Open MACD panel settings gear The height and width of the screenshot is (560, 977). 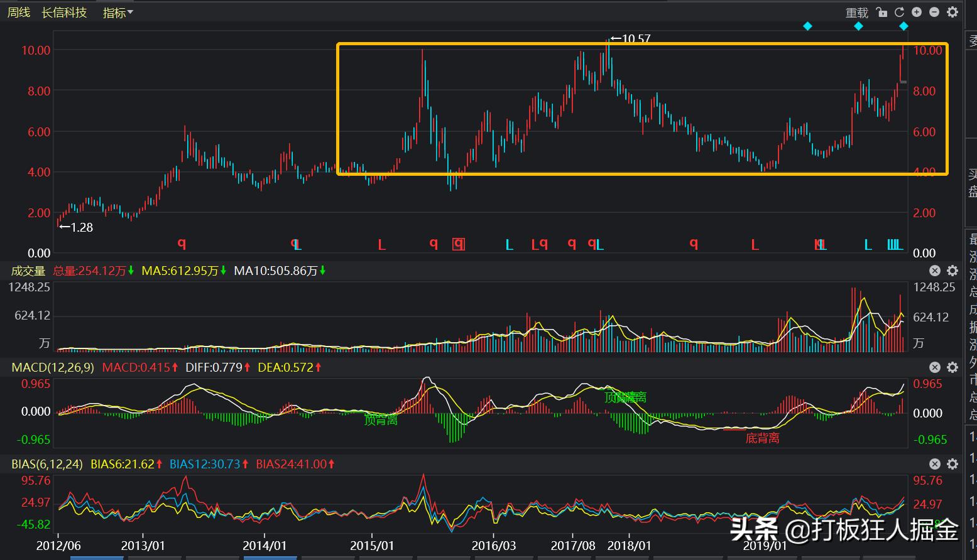[952, 367]
